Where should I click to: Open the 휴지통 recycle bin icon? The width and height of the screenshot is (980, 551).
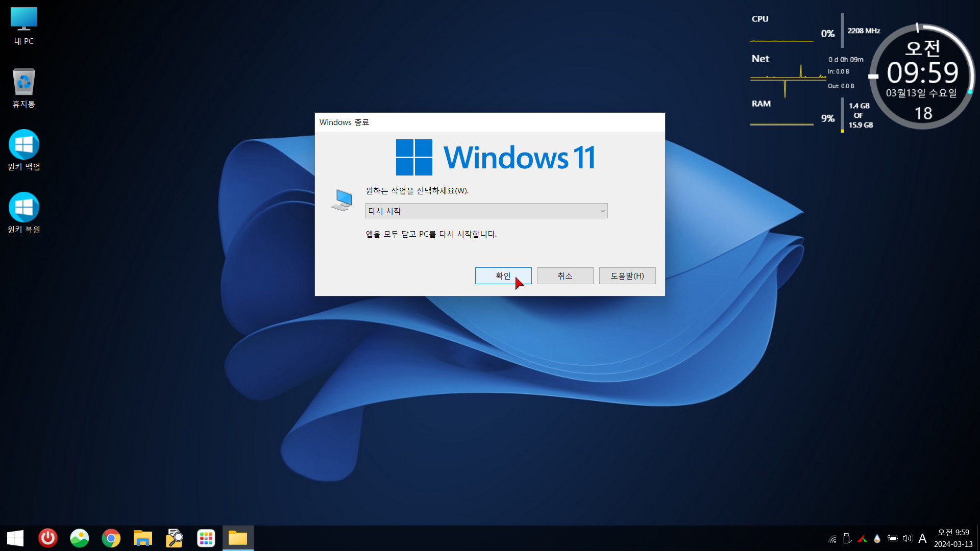coord(23,88)
